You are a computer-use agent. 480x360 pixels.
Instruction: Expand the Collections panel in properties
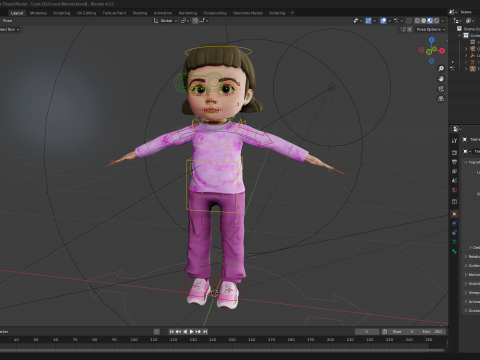click(x=472, y=265)
